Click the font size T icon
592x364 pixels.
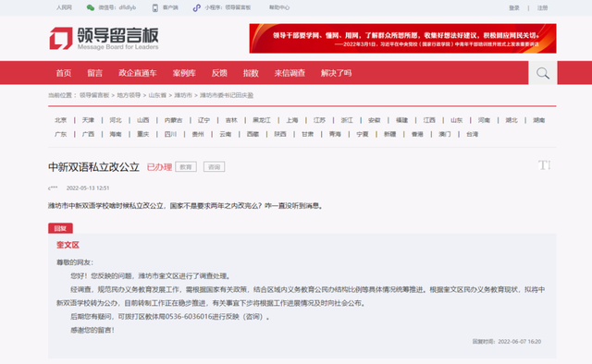pyautogui.click(x=544, y=165)
